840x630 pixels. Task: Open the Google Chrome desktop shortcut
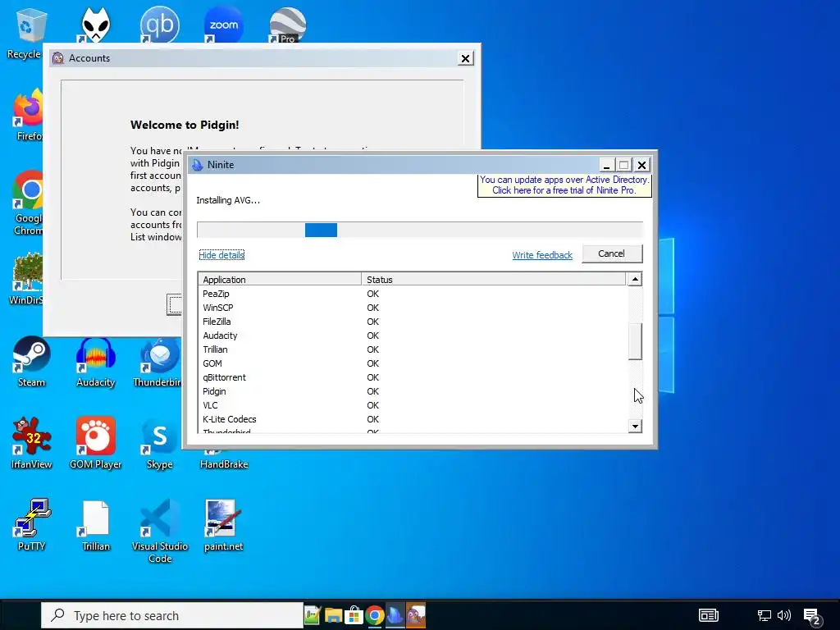pyautogui.click(x=28, y=203)
